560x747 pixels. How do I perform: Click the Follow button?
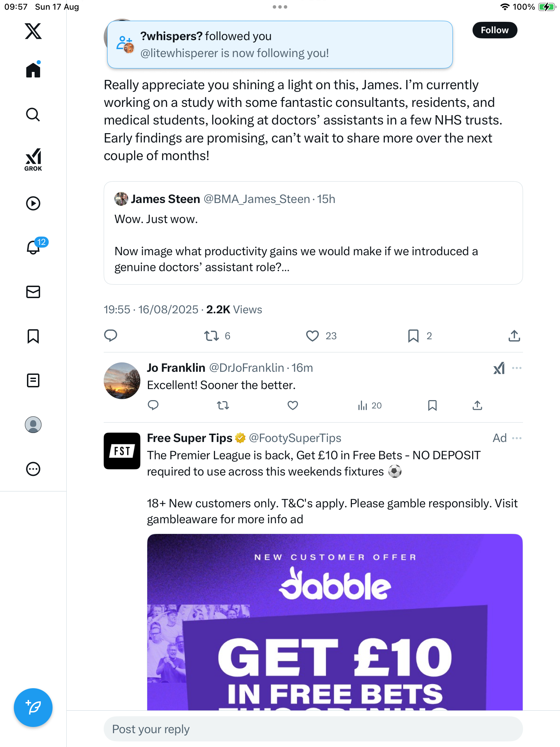pos(495,30)
